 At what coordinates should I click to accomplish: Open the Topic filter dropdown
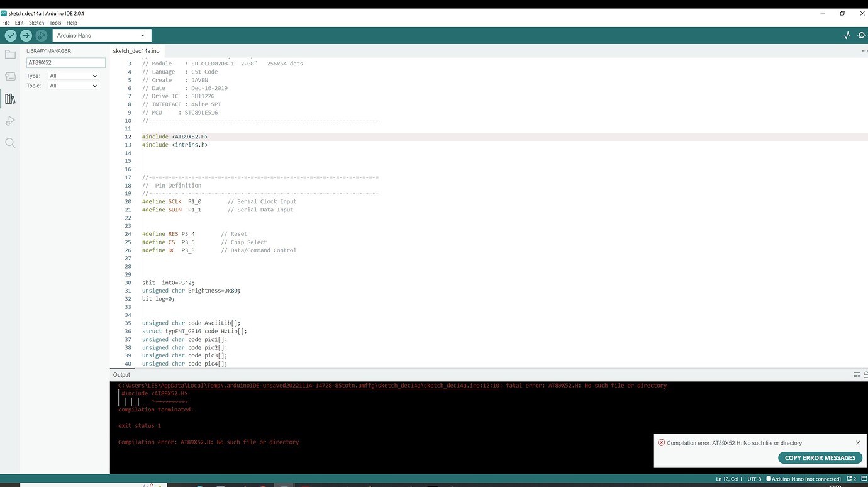[72, 86]
